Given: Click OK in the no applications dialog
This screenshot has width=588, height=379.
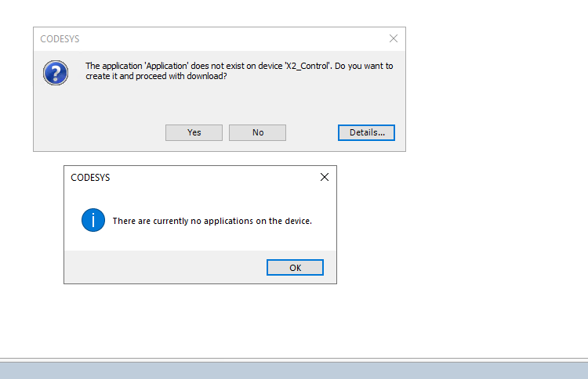Looking at the screenshot, I should point(295,267).
